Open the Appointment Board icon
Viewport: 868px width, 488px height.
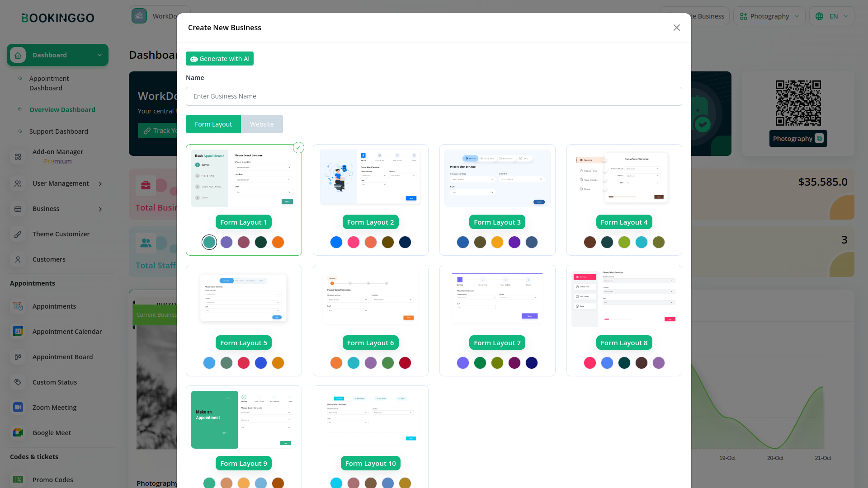[18, 357]
